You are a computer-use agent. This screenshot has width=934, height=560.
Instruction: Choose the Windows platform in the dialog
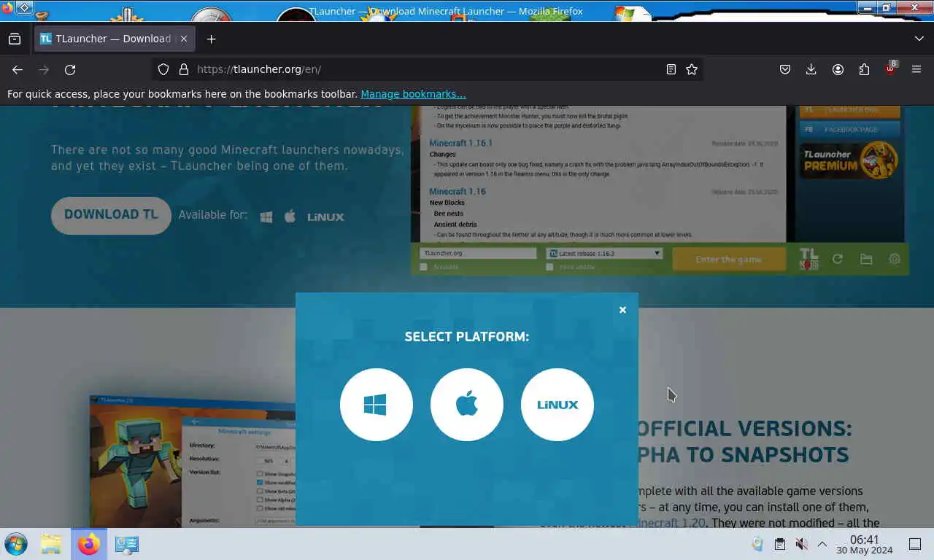coord(377,405)
